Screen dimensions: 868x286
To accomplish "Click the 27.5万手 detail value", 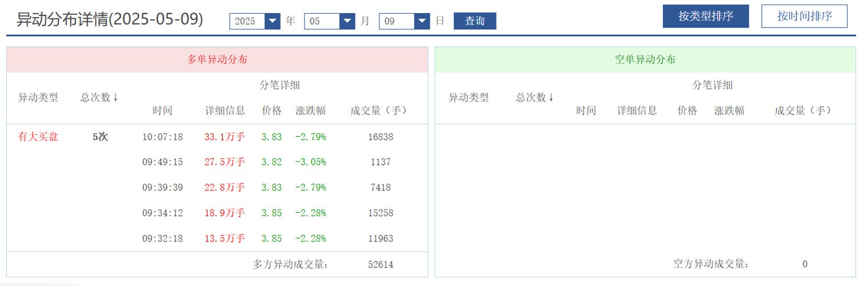I will pyautogui.click(x=225, y=162).
